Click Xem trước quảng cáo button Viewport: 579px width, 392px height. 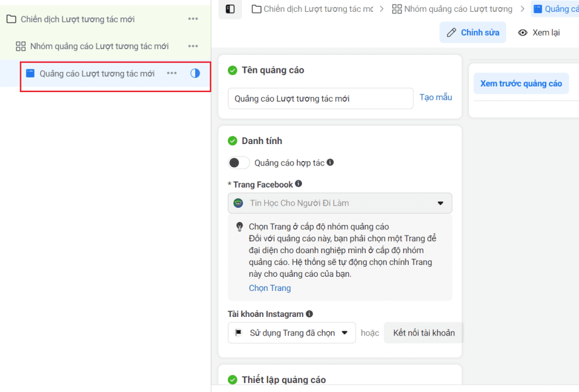[x=521, y=84]
